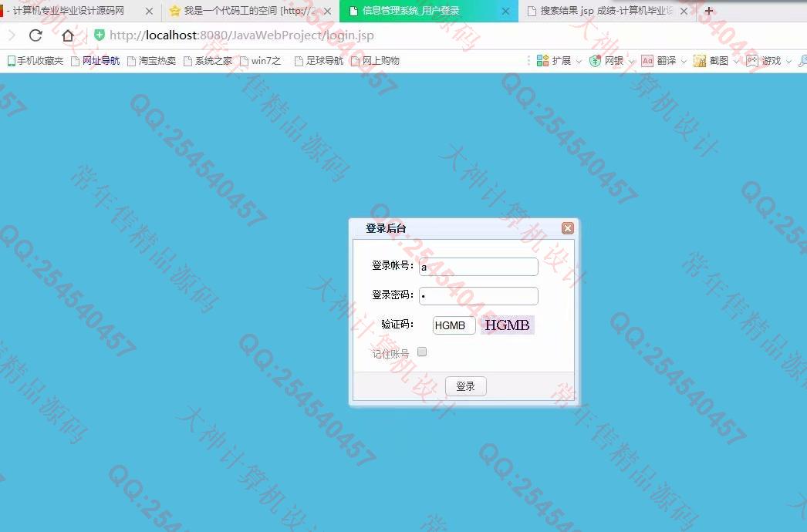The image size is (807, 532).
Task: Focus the 登录帐号 input field
Action: pyautogui.click(x=478, y=267)
